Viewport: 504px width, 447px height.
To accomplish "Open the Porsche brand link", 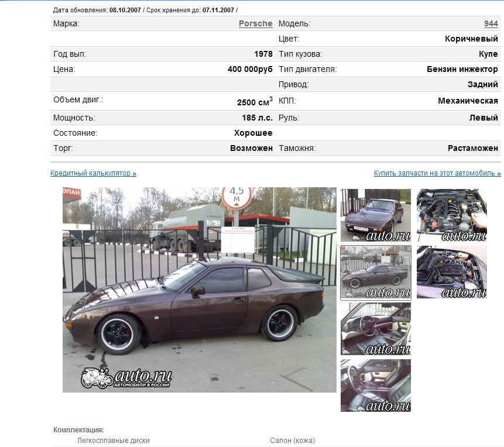I will click(256, 24).
